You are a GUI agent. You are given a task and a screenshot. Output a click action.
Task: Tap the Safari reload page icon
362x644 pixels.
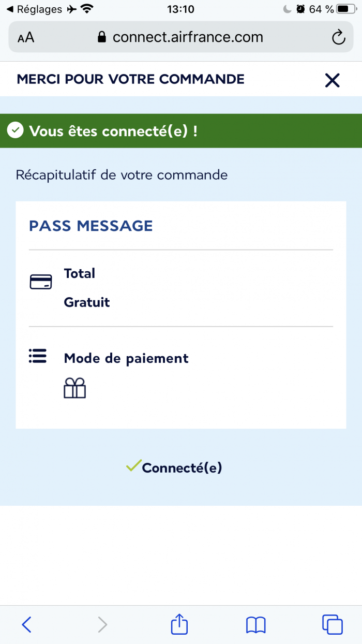[338, 37]
